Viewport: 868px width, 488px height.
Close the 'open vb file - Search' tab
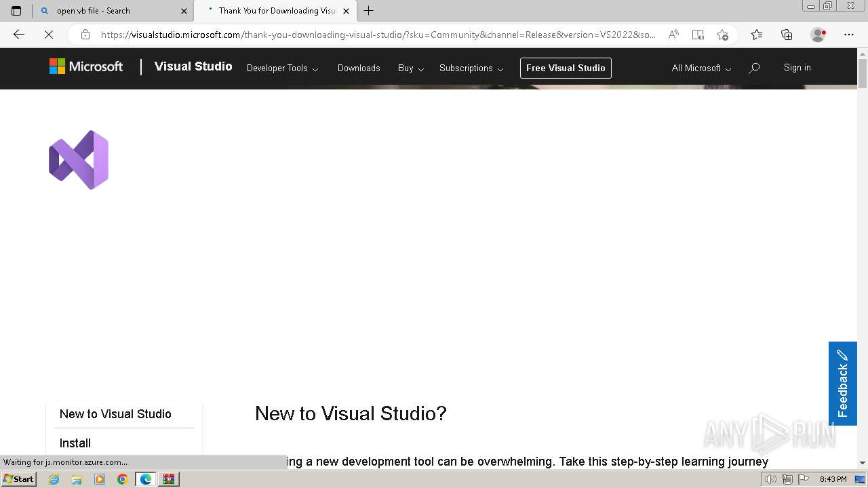tap(184, 11)
